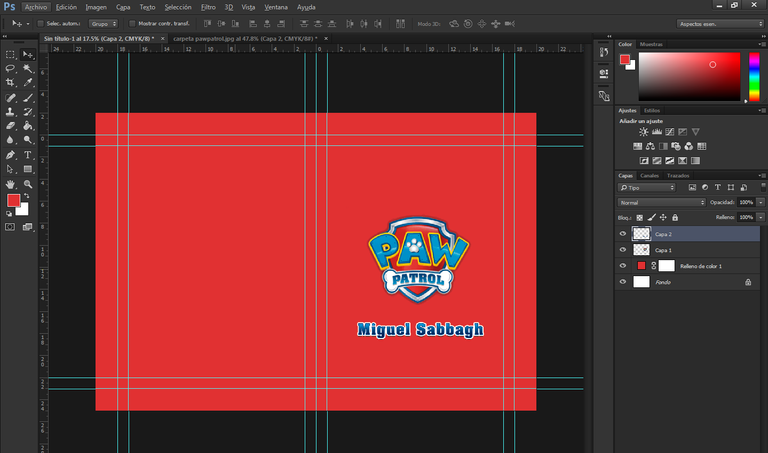
Task: Open the Relleno slider dropdown arrow
Action: pos(761,217)
